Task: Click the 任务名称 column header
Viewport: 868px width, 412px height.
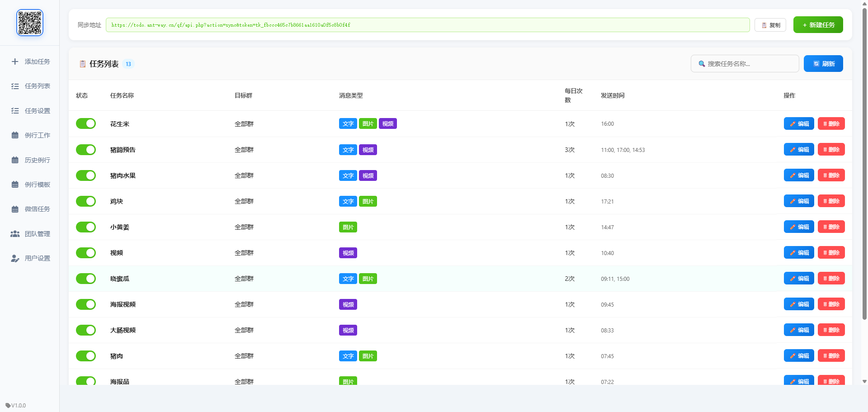Action: [122, 95]
